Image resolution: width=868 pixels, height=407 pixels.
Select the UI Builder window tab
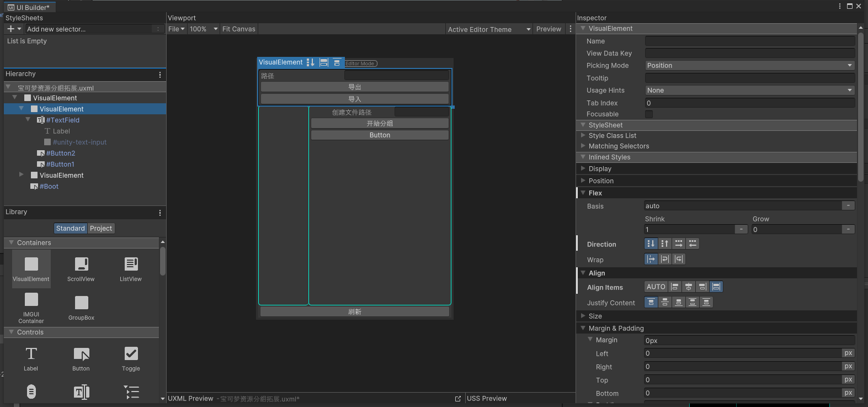(29, 7)
